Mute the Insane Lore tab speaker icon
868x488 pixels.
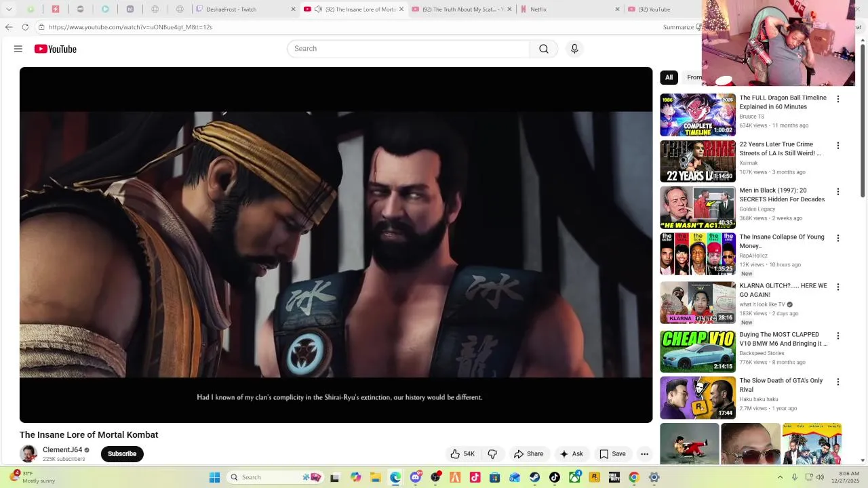318,9
